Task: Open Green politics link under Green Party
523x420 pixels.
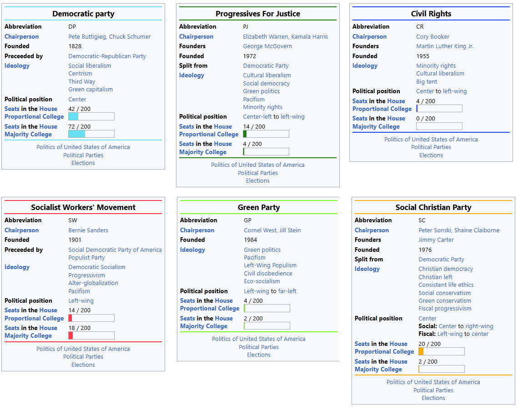Action: tap(262, 250)
